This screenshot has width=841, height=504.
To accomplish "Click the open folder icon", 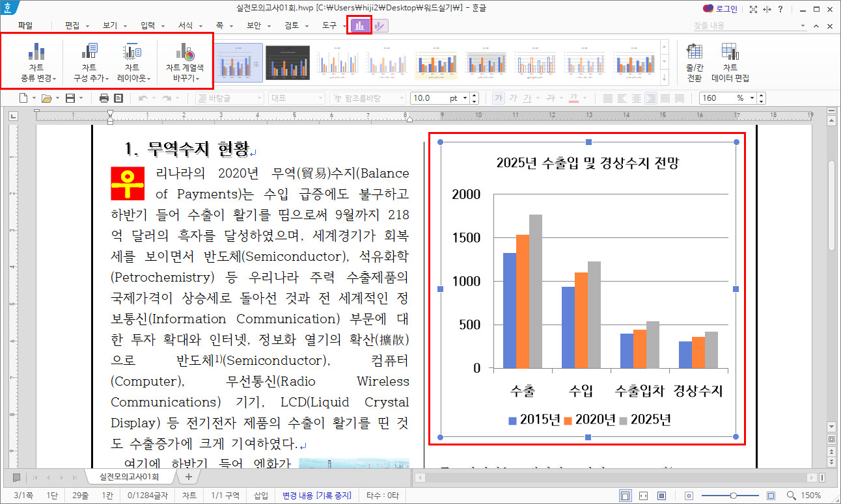I will point(46,98).
